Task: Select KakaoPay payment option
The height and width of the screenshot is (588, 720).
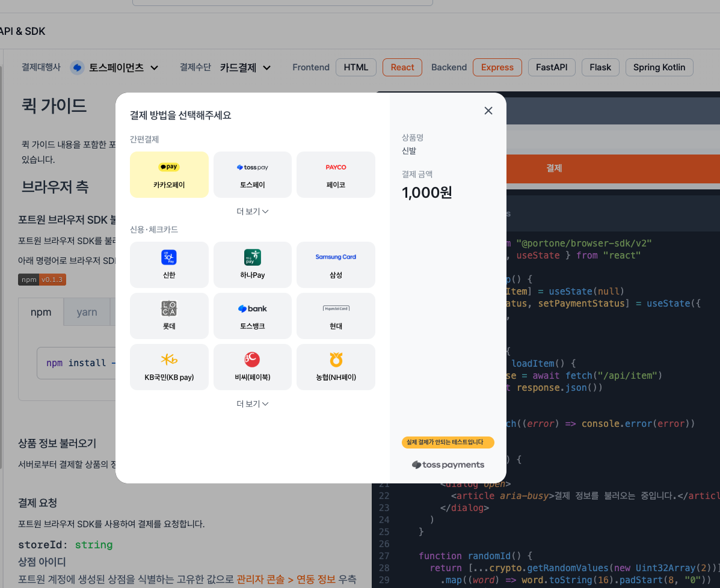Action: tap(169, 174)
